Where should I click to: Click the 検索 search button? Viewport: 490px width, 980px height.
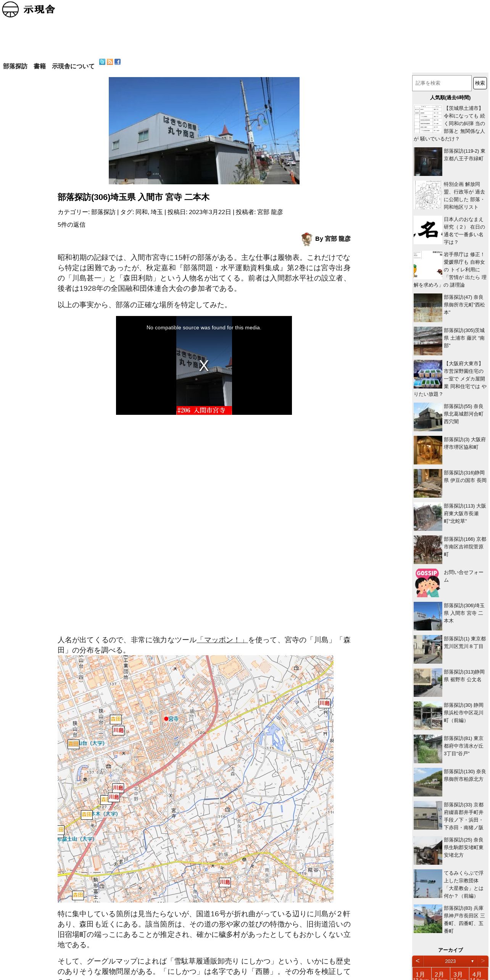[480, 83]
